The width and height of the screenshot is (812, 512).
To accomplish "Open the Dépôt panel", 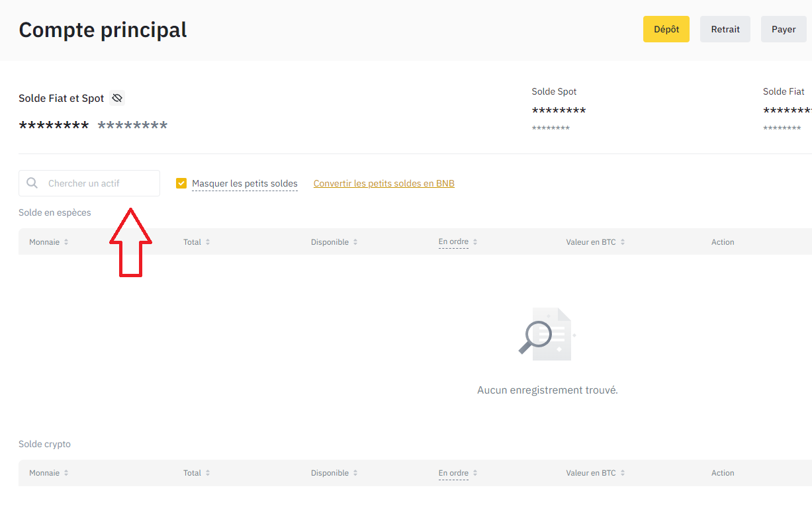I will [x=666, y=28].
